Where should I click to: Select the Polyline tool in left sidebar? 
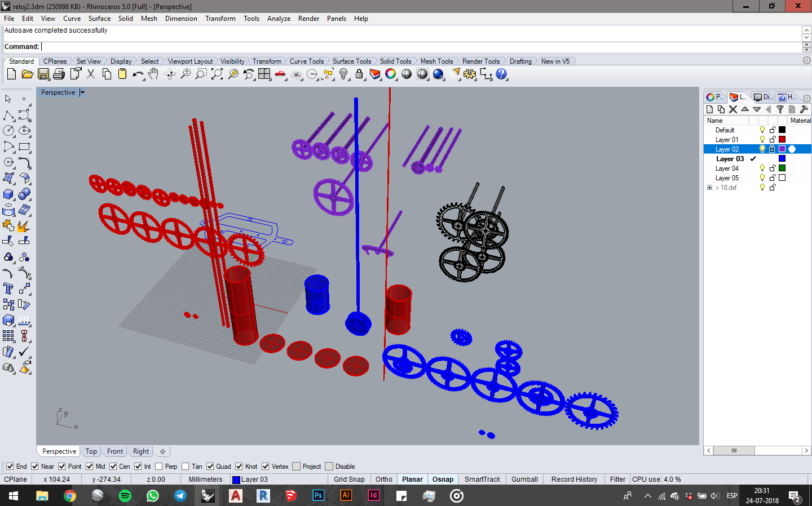[x=8, y=115]
